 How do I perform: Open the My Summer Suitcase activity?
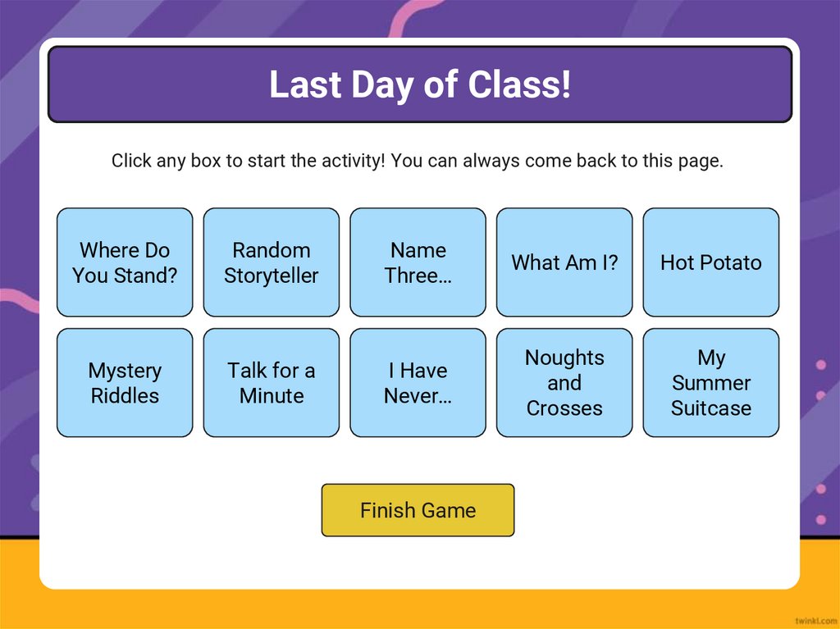(710, 383)
